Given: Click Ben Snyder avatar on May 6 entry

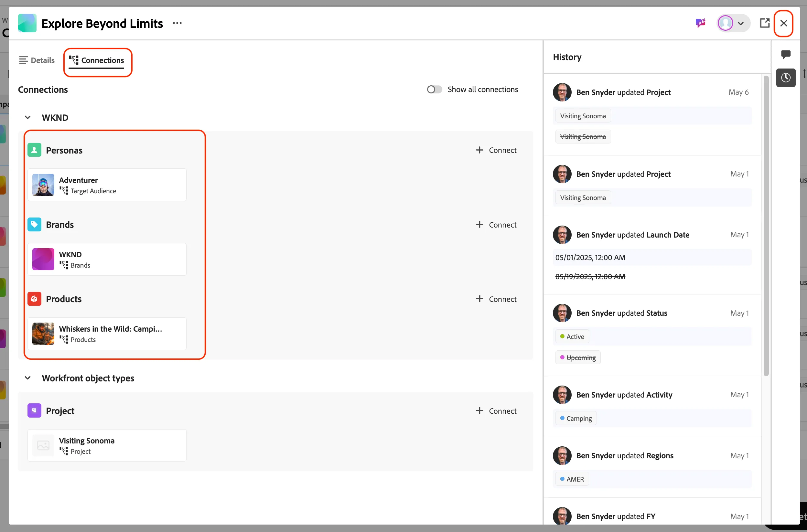Looking at the screenshot, I should click(562, 92).
